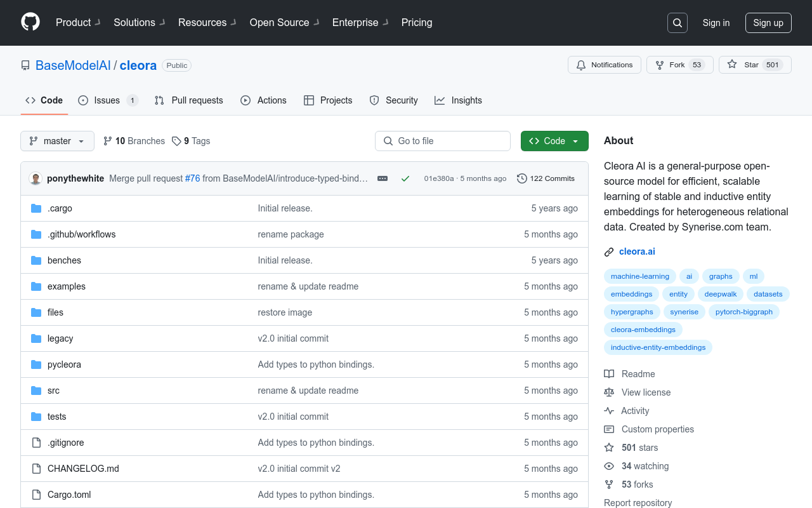Screen dimensions: 812x508
Task: Click the Custom properties note icon
Action: (x=609, y=429)
